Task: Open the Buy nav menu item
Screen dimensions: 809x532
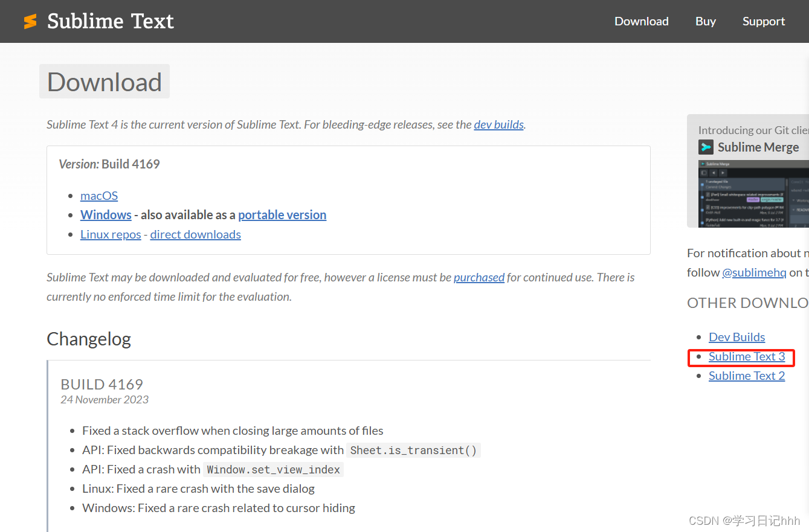Action: pos(706,21)
